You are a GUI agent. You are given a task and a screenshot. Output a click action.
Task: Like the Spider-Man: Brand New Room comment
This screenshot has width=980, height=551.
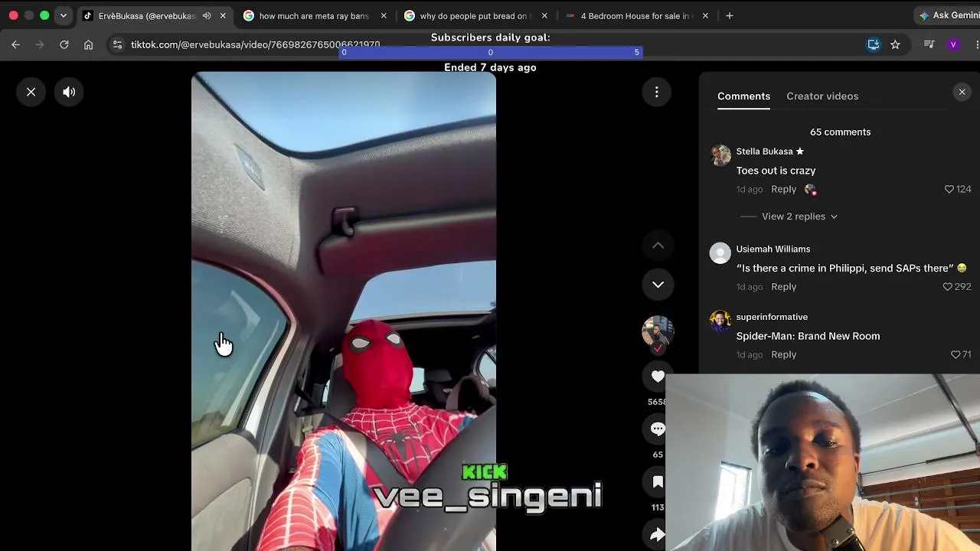(955, 355)
